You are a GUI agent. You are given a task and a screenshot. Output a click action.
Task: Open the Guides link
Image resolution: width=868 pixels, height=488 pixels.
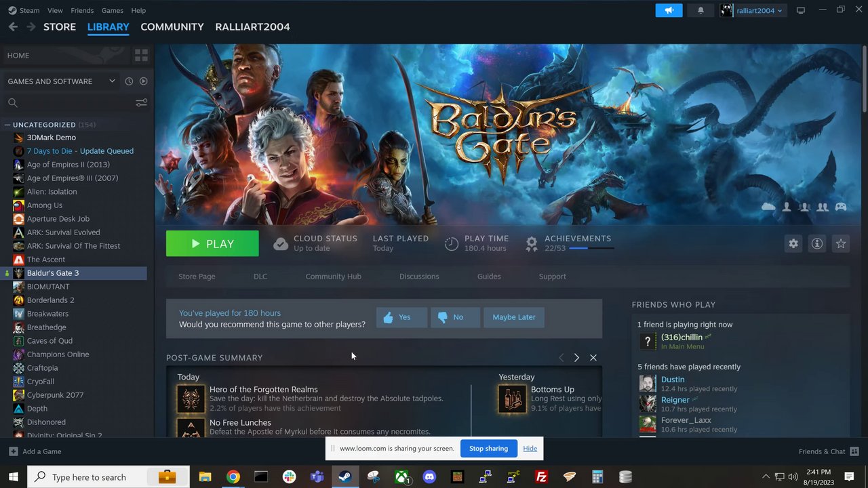pos(489,277)
